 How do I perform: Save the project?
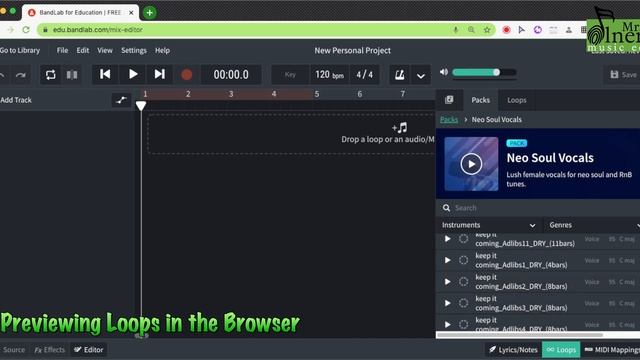[x=623, y=75]
